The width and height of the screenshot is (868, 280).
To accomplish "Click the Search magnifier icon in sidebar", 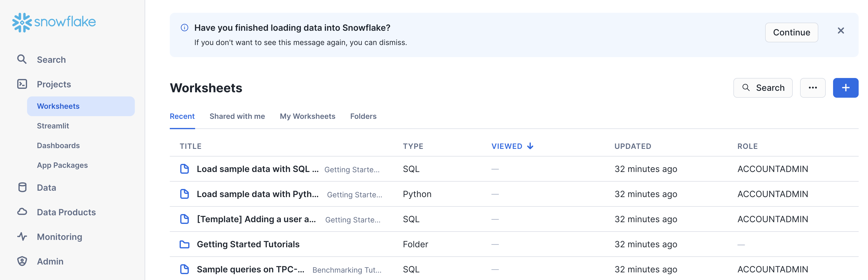I will (x=22, y=59).
